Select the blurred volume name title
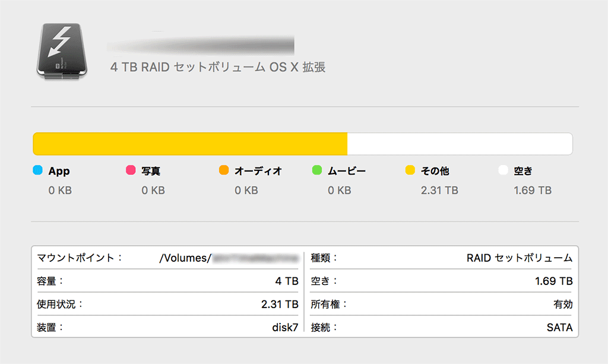This screenshot has width=608, height=364. [201, 43]
